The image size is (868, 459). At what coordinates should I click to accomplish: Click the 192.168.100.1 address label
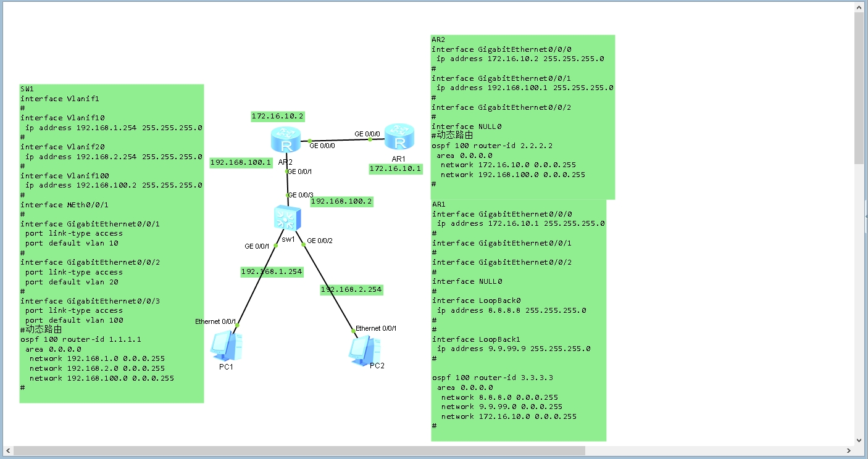[241, 163]
